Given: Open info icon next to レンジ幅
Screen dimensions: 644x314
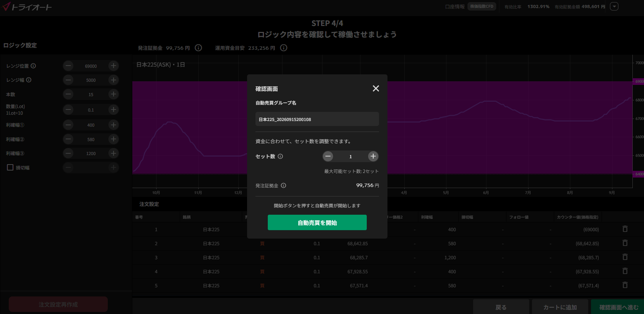Looking at the screenshot, I should click(29, 80).
